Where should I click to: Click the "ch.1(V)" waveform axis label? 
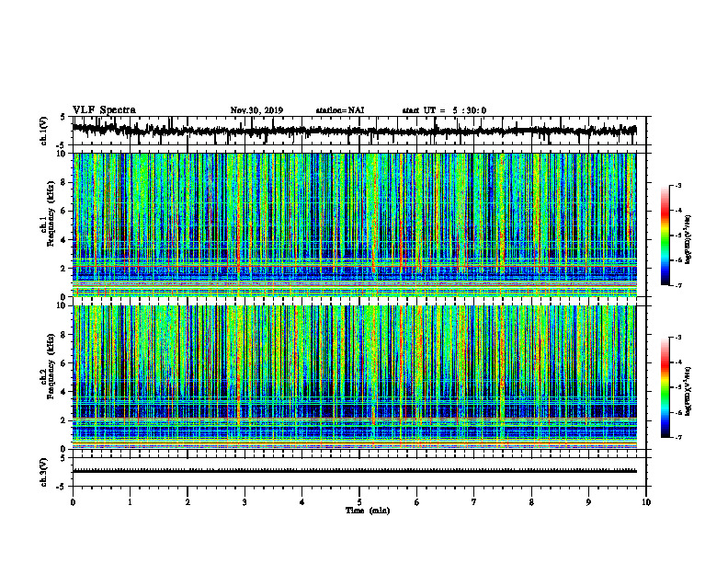click(43, 131)
